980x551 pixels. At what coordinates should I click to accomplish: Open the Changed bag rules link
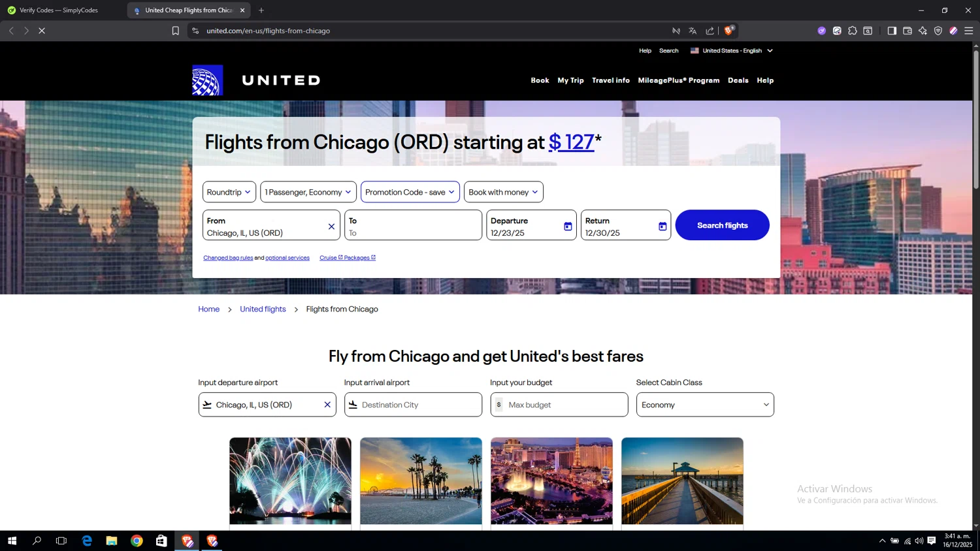(x=228, y=258)
